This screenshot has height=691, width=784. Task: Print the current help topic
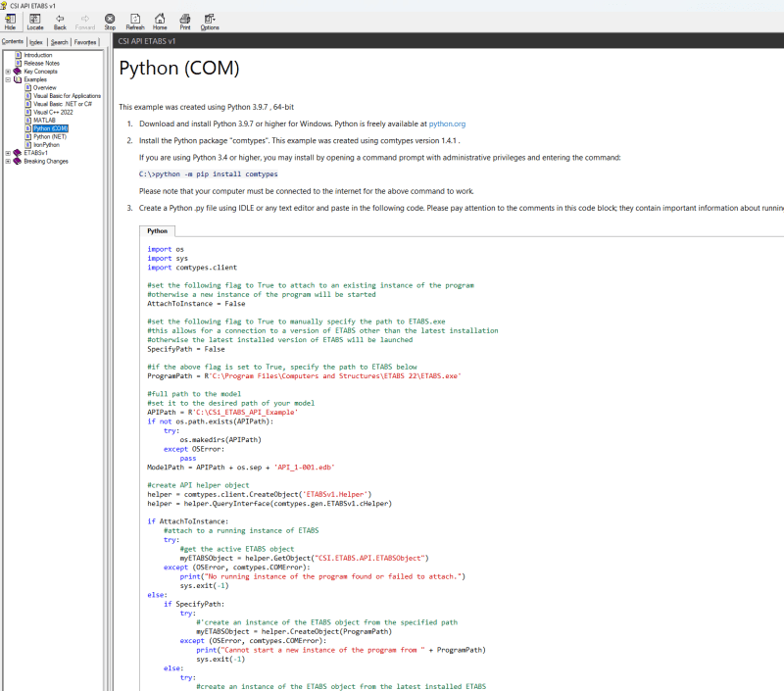pyautogui.click(x=185, y=22)
